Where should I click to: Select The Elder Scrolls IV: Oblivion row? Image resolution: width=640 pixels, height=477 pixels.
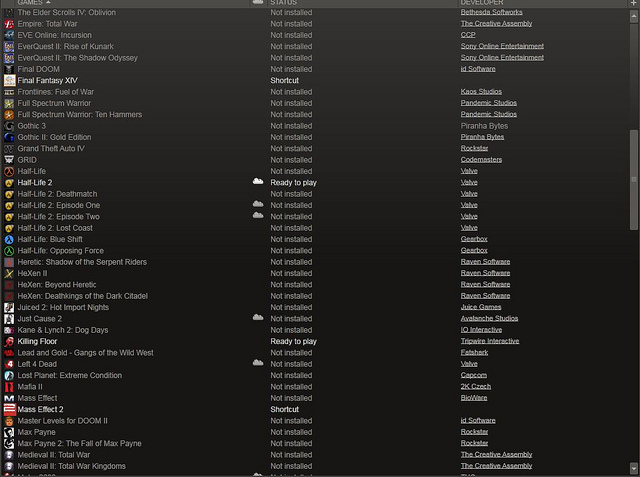coord(314,13)
